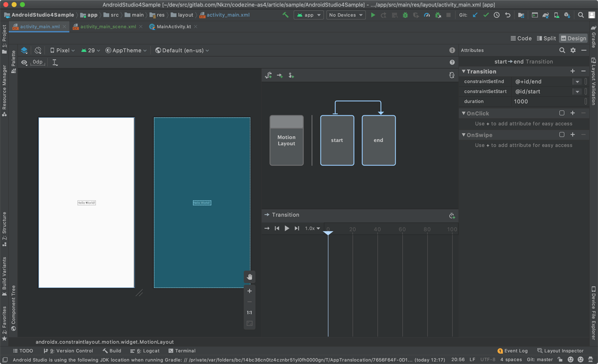Click Git update project arrow icon

point(475,15)
